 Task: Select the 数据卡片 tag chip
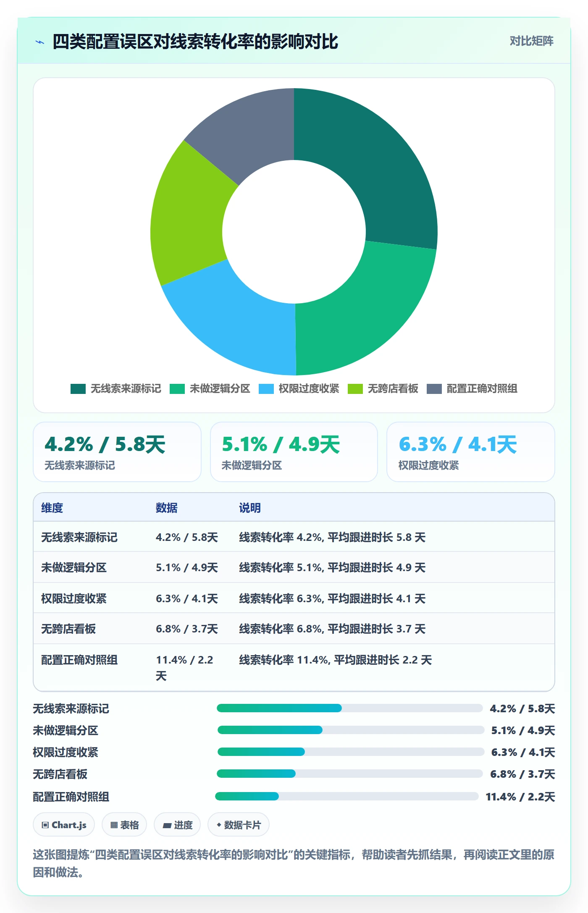(239, 825)
